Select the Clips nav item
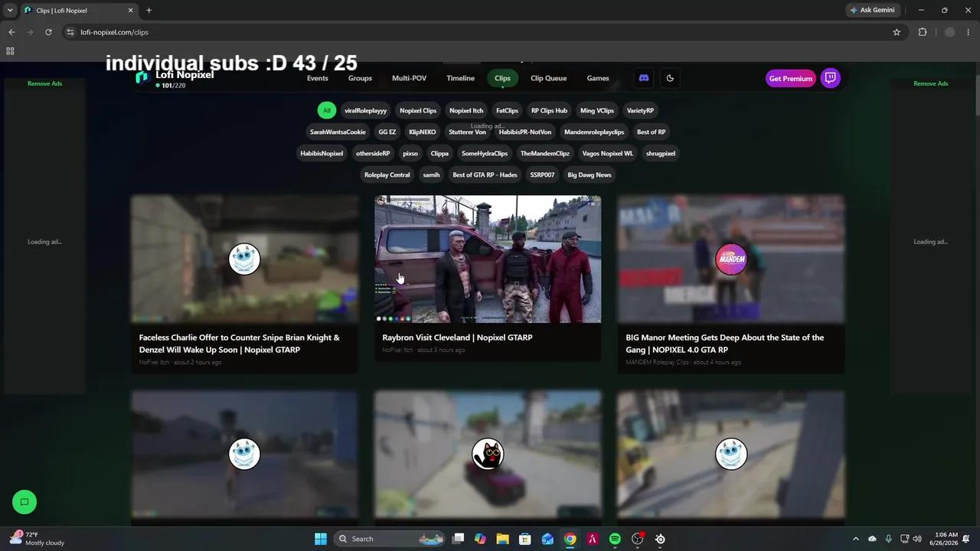The width and height of the screenshot is (980, 551). 502,78
